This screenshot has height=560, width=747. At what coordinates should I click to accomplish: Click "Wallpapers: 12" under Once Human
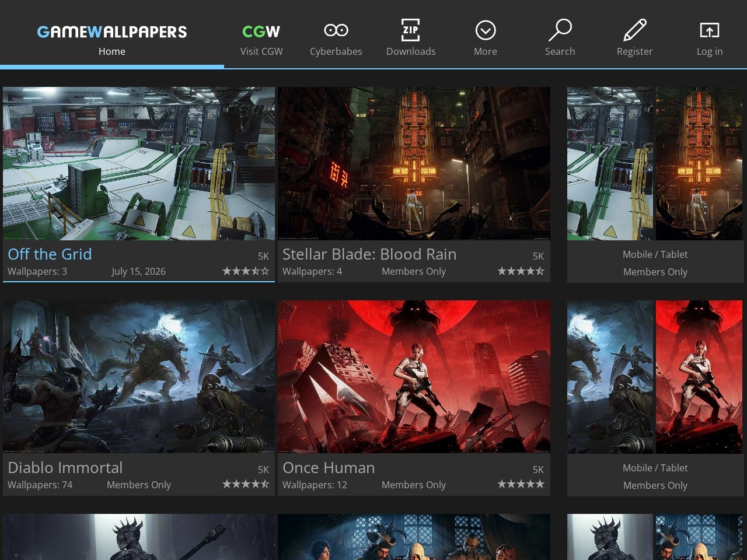[x=315, y=485]
